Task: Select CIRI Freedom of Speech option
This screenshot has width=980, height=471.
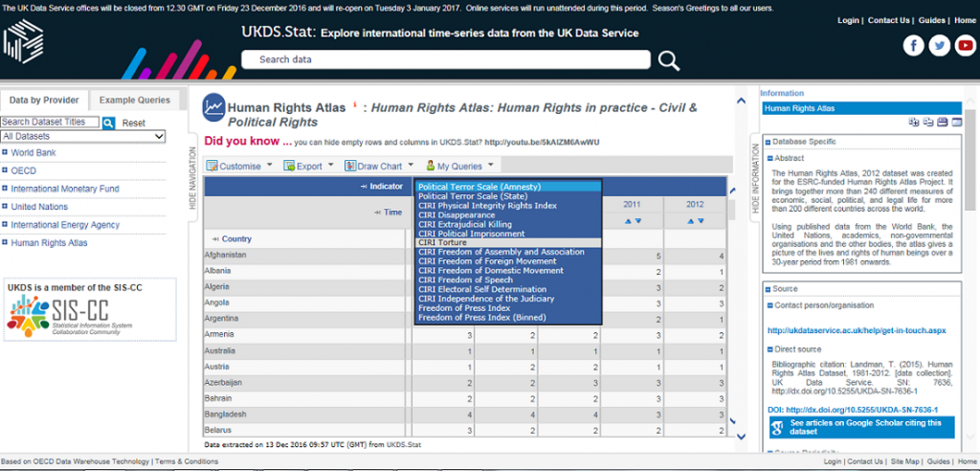Action: (x=508, y=280)
